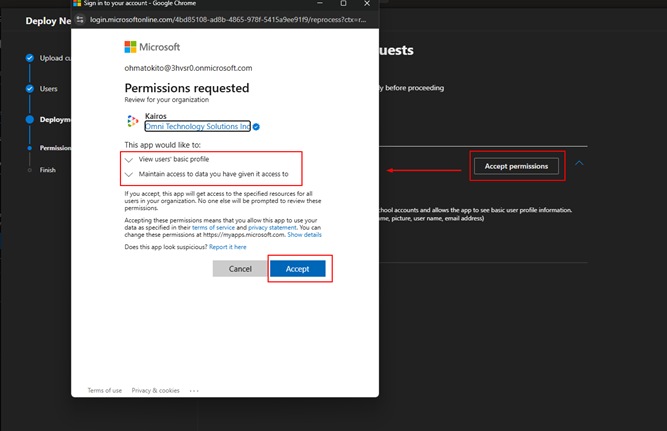
Task: Open the Omni Technology Solutions Inc link
Action: point(197,126)
